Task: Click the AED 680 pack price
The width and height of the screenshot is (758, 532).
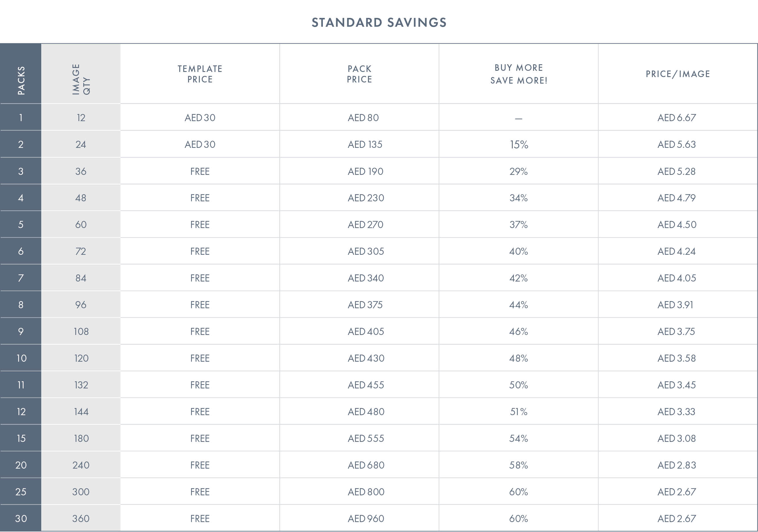Action: (x=366, y=465)
